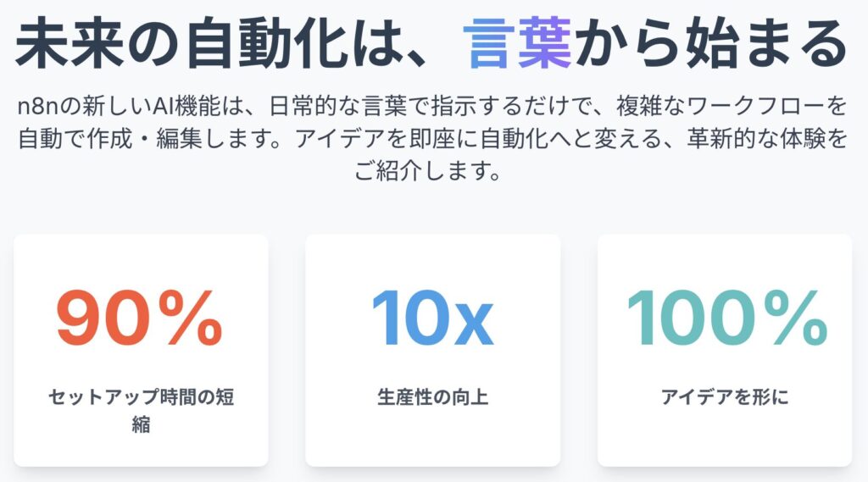Click the n8n text starting the description

tap(36, 108)
